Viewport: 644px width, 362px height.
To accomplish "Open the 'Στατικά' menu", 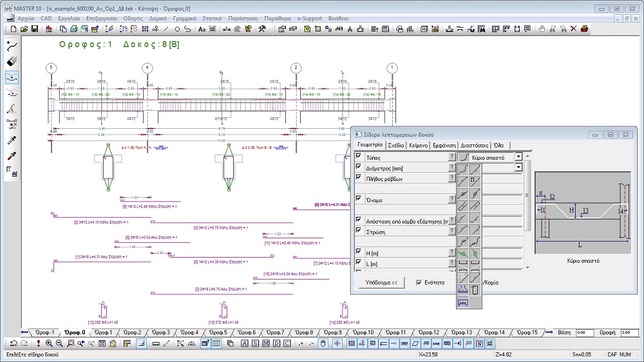I will [x=212, y=19].
